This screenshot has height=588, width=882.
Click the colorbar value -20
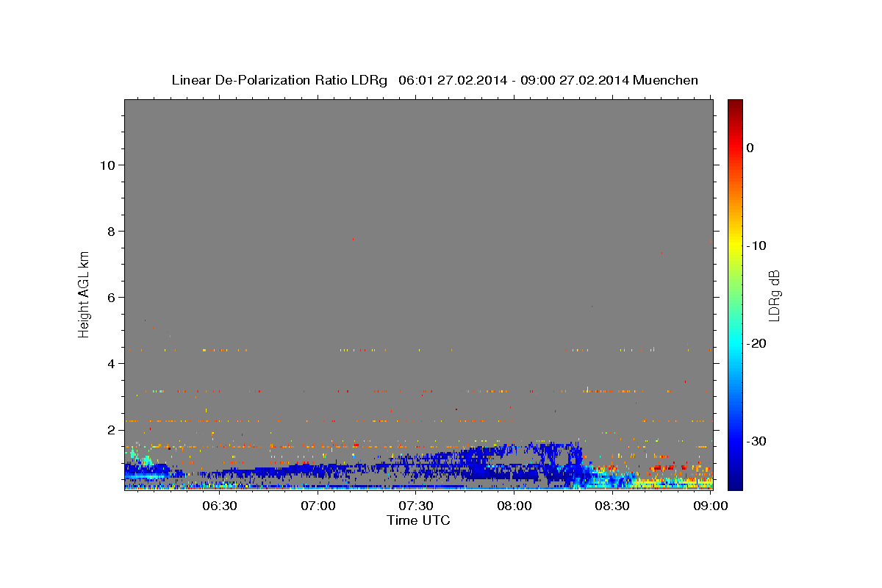pos(758,343)
